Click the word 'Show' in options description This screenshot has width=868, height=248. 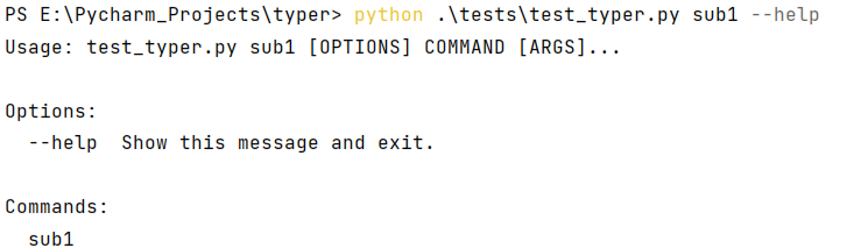pos(144,143)
